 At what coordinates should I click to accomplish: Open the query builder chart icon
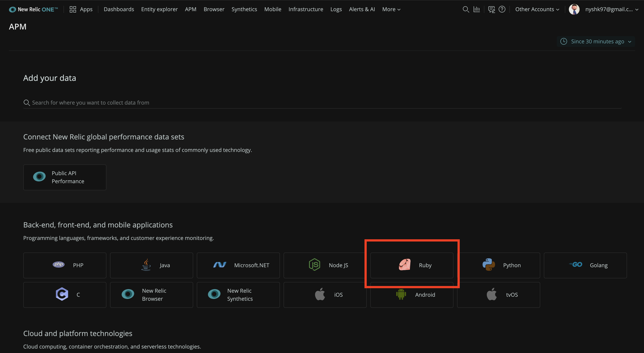pos(477,9)
